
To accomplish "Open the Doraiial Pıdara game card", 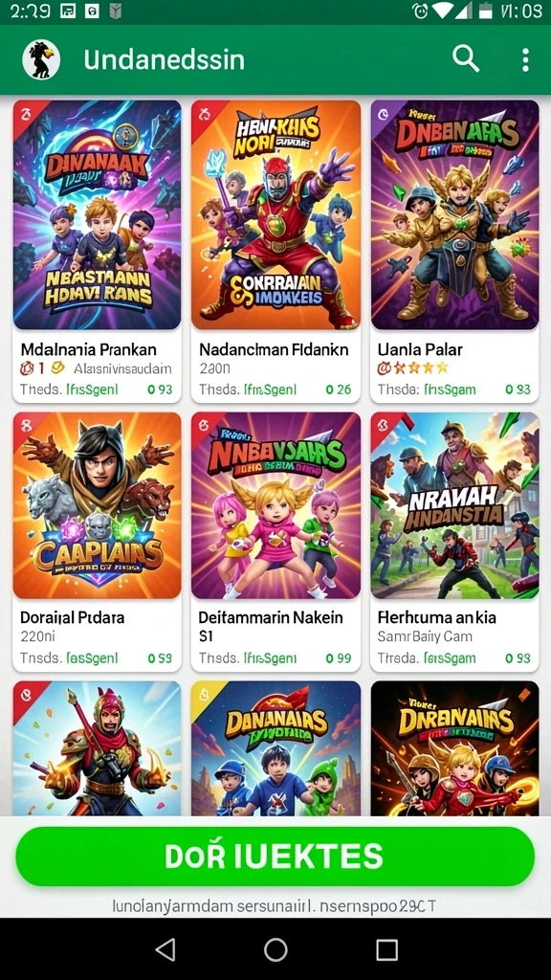I will (97, 542).
